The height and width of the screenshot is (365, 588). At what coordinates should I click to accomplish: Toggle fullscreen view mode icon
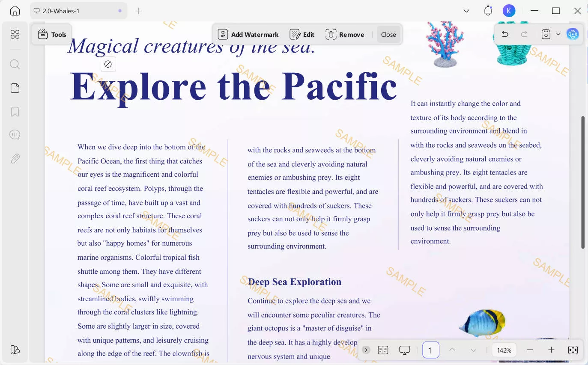click(573, 350)
